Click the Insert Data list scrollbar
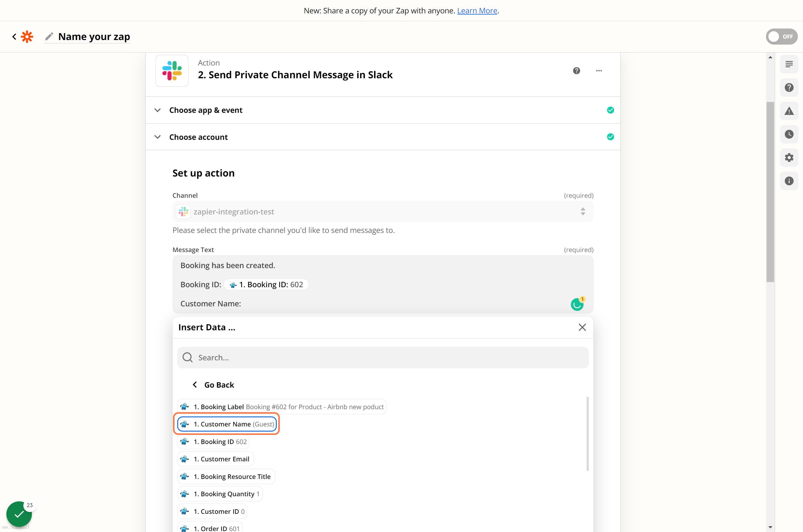The height and width of the screenshot is (532, 803). pos(587,434)
